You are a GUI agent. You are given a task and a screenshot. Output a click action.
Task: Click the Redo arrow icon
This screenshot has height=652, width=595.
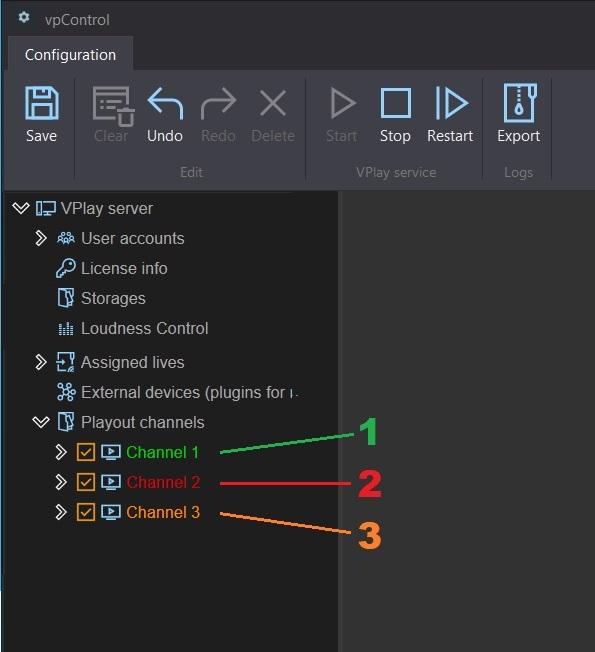pos(219,104)
